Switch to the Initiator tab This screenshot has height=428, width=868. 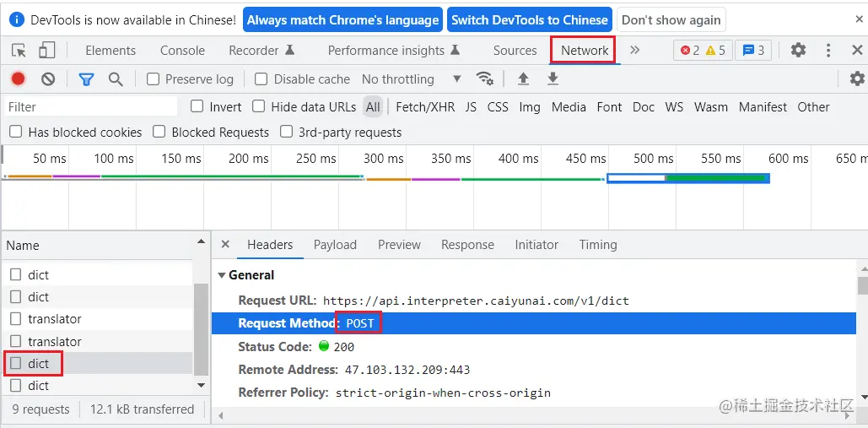click(536, 245)
